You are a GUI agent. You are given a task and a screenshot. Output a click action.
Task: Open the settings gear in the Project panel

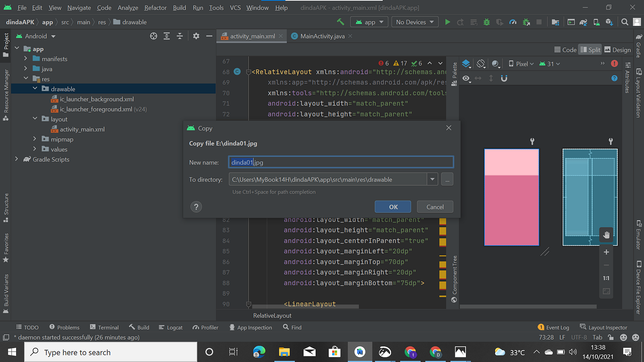click(x=196, y=36)
